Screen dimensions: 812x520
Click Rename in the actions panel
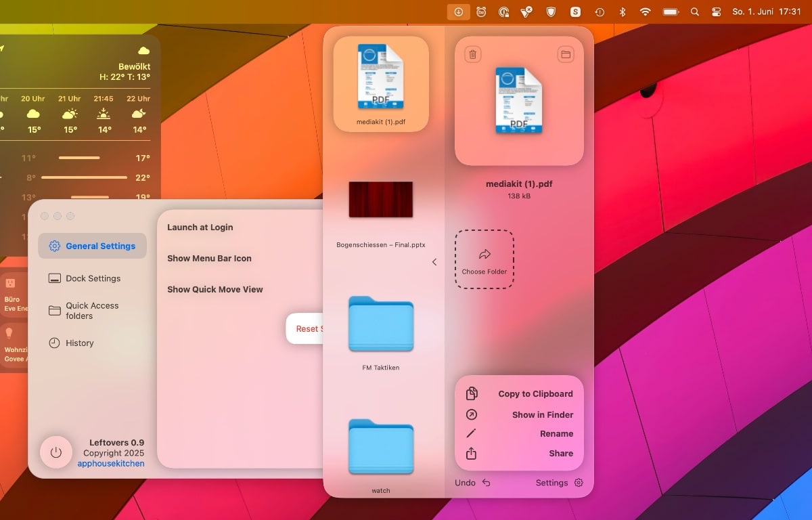556,434
